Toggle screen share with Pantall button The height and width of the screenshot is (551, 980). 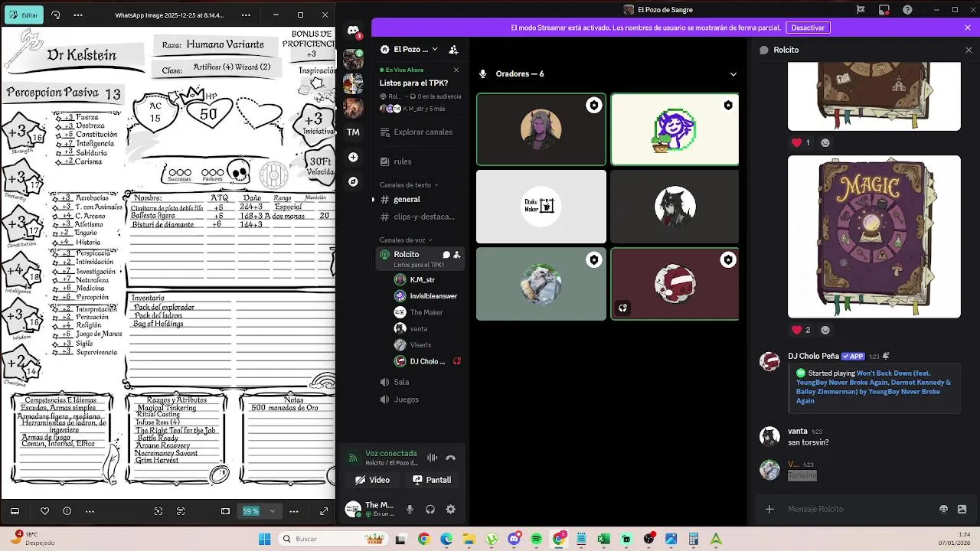(432, 480)
